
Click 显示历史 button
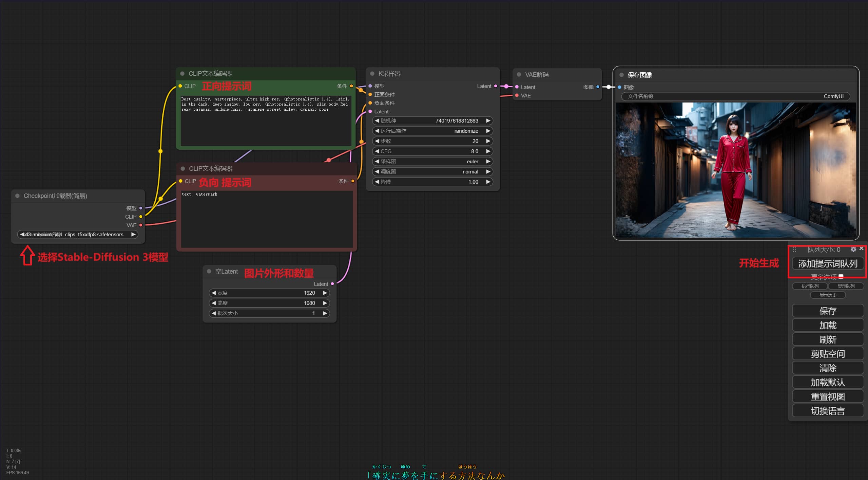tap(828, 295)
